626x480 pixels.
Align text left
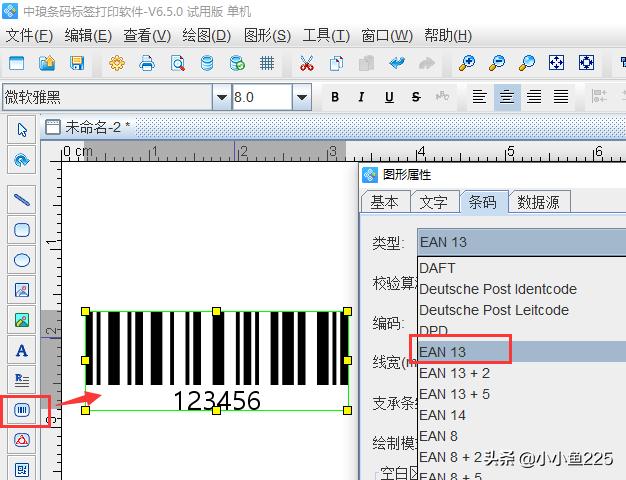pyautogui.click(x=479, y=97)
